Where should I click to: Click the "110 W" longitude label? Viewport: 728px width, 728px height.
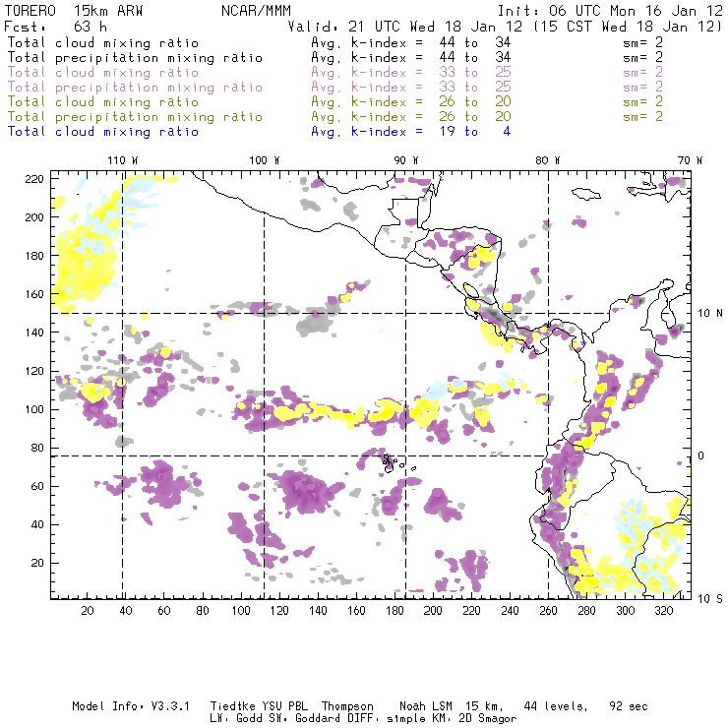(x=123, y=160)
